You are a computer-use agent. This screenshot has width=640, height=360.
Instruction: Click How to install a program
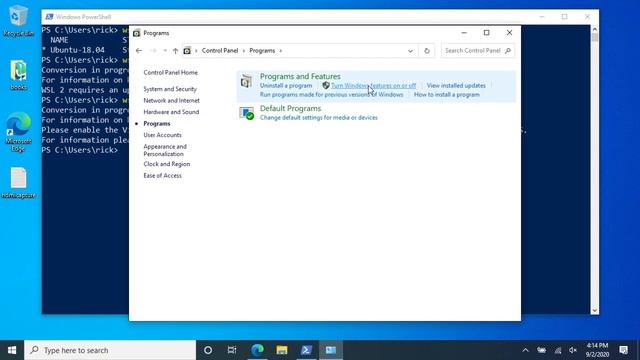point(447,95)
